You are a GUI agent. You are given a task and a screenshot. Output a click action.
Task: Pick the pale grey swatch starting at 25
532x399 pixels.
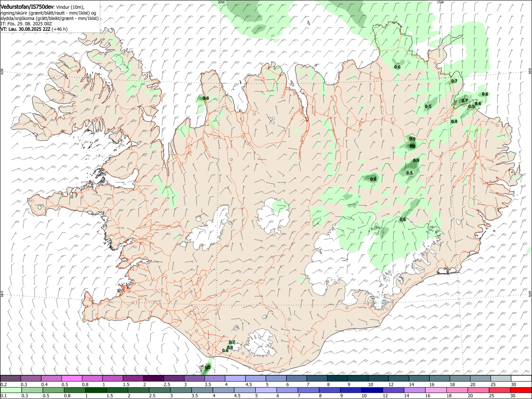tap(501, 378)
